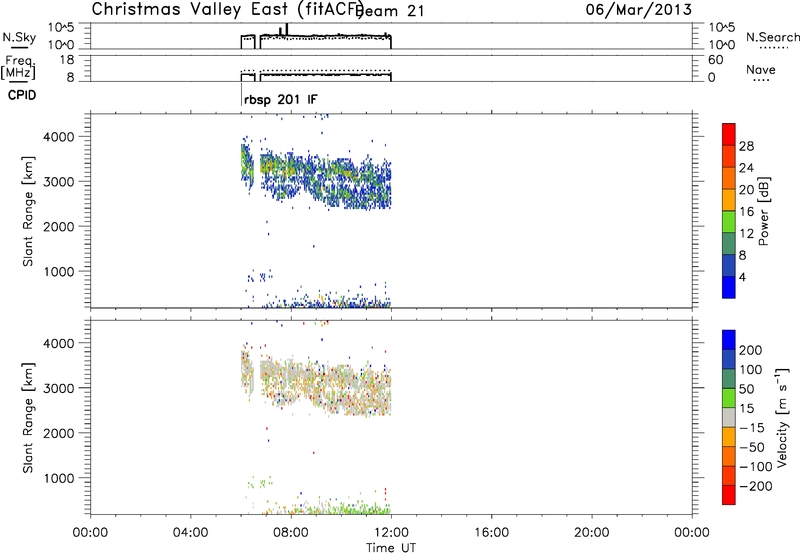Click the 1000 tick in the velocity panel
Screen dimensions: 800x554
pyautogui.click(x=59, y=478)
